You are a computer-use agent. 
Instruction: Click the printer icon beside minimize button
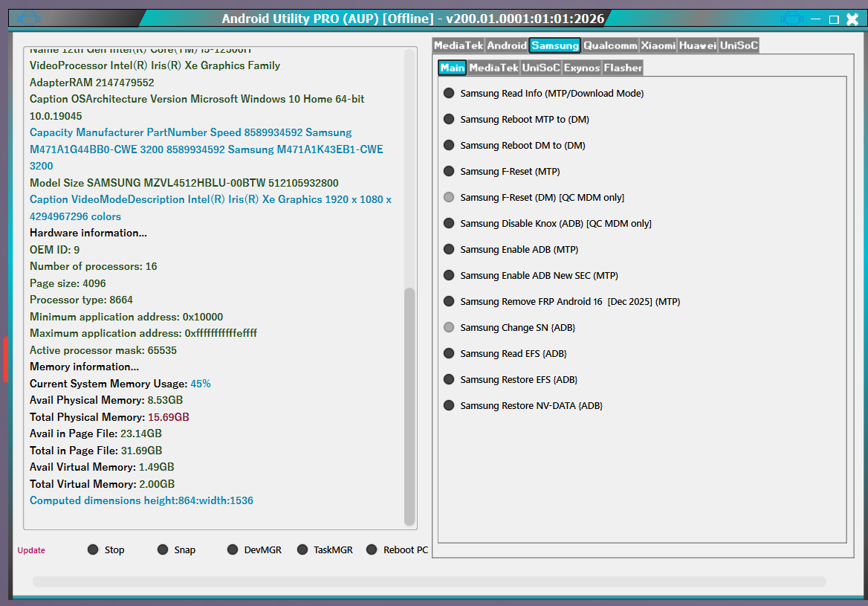tap(793, 19)
